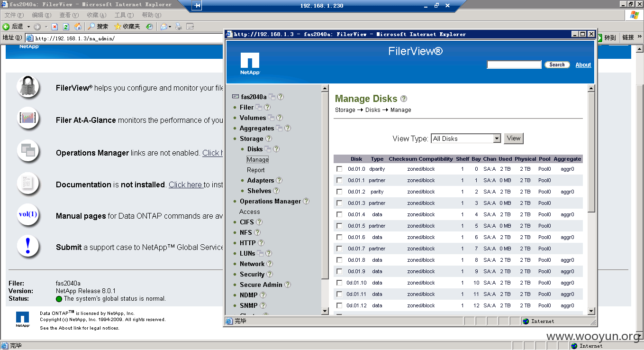This screenshot has width=644, height=350.
Task: Check the checkbox for disk 0d.01.11
Action: (x=339, y=294)
